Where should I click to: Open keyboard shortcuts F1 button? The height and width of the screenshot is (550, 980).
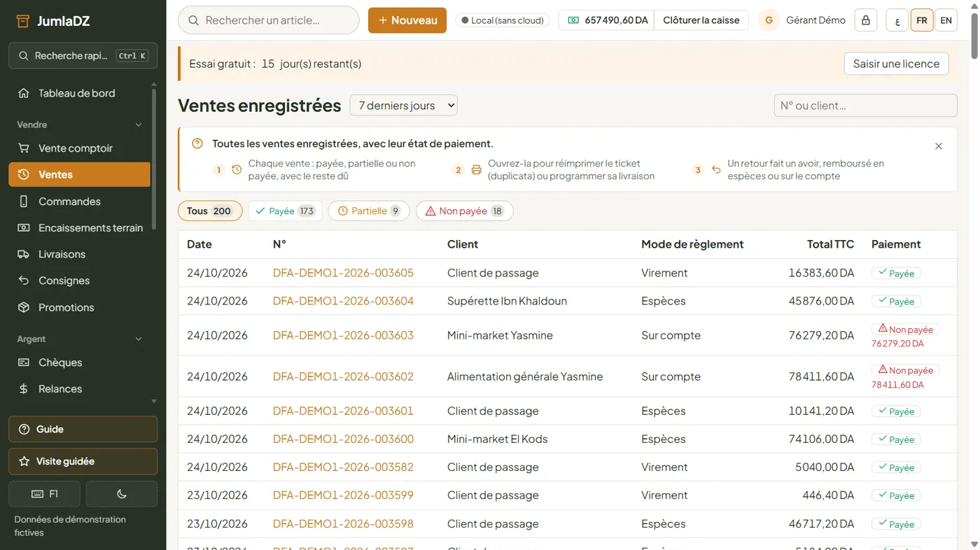pyautogui.click(x=45, y=494)
